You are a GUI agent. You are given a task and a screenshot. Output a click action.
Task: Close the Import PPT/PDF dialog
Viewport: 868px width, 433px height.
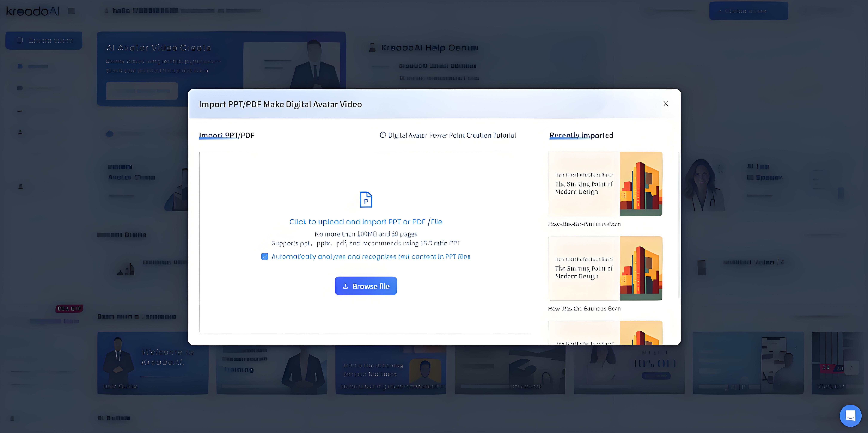pos(665,104)
